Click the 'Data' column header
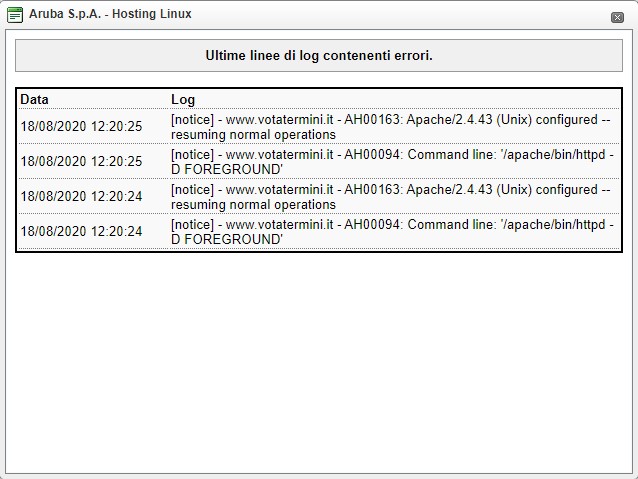The image size is (638, 479). [x=34, y=99]
